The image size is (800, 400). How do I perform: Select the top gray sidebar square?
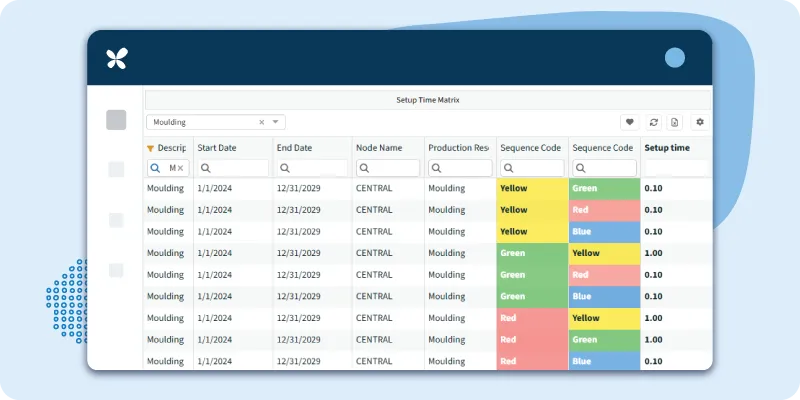pos(116,120)
